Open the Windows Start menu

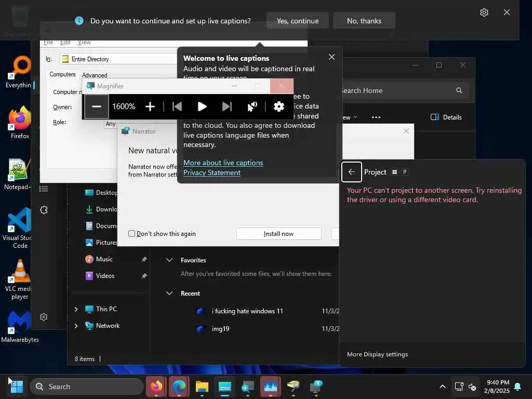17,387
